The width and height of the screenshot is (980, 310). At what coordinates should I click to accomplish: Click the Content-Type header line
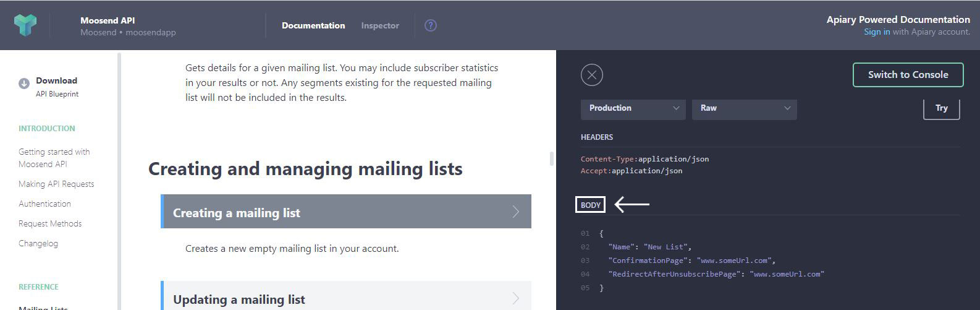(x=644, y=159)
